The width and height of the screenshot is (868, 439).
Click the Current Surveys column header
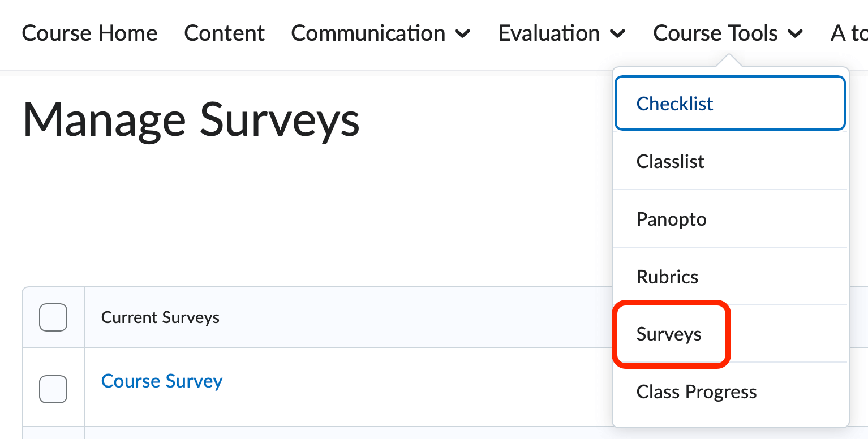(x=160, y=317)
